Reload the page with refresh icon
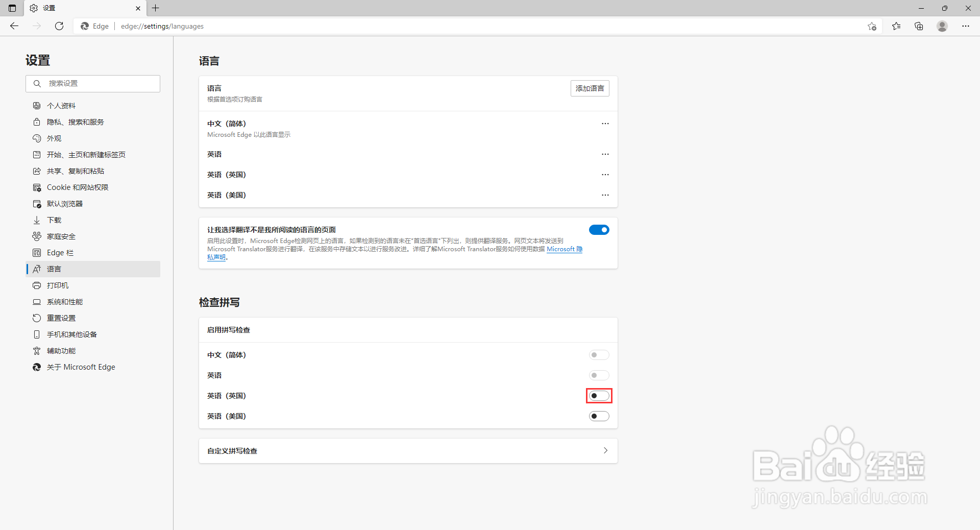980x530 pixels. [x=59, y=26]
